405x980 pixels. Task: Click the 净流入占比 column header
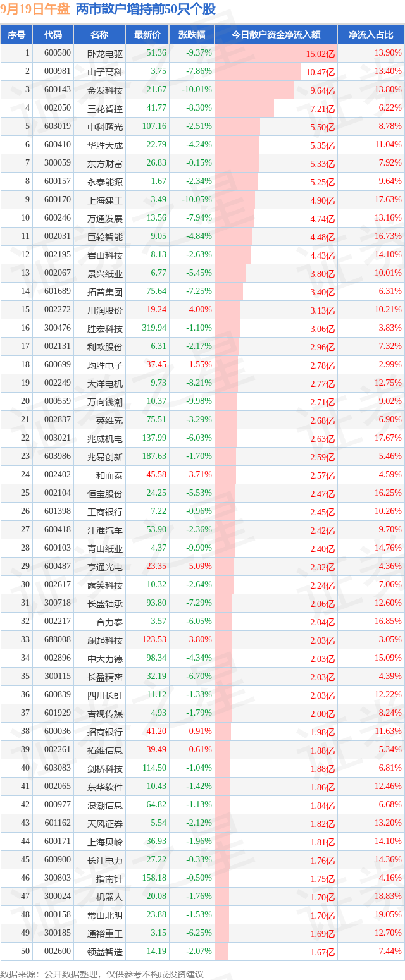click(370, 35)
